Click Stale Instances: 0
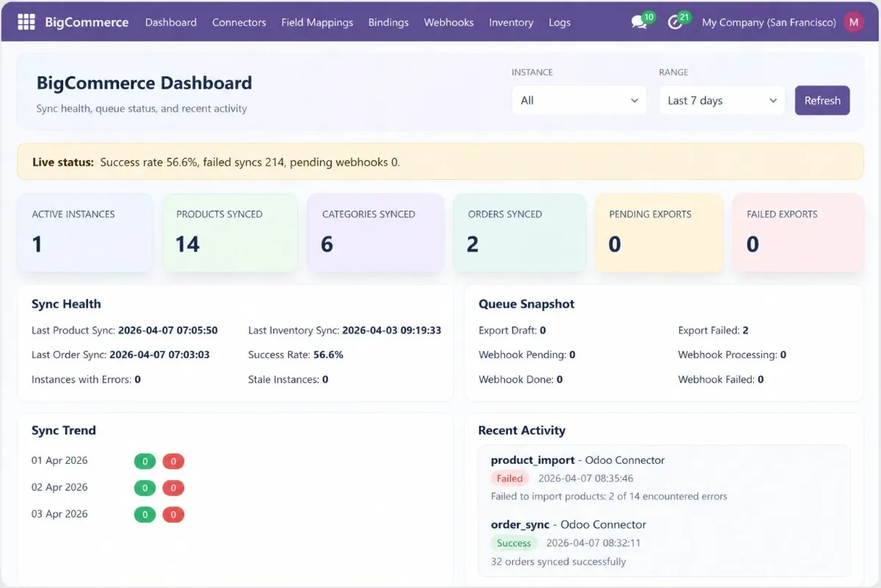Screen dimensions: 881x588 tap(288, 380)
